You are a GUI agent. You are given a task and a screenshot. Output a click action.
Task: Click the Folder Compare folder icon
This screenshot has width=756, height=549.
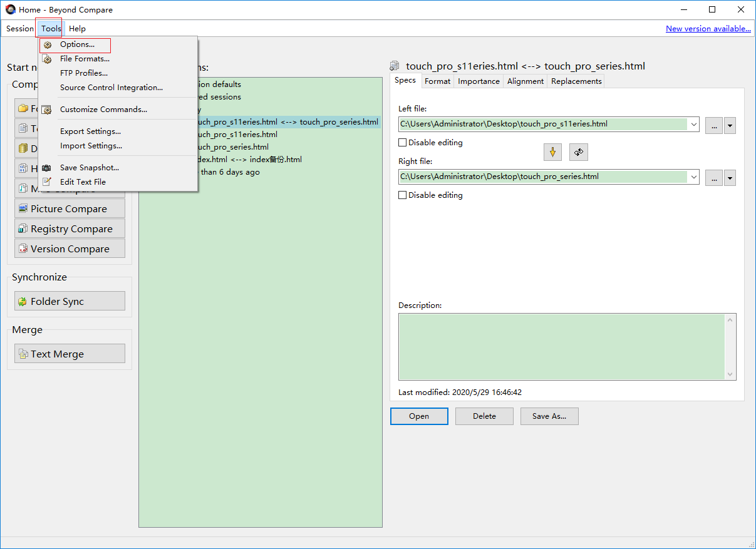tap(23, 109)
